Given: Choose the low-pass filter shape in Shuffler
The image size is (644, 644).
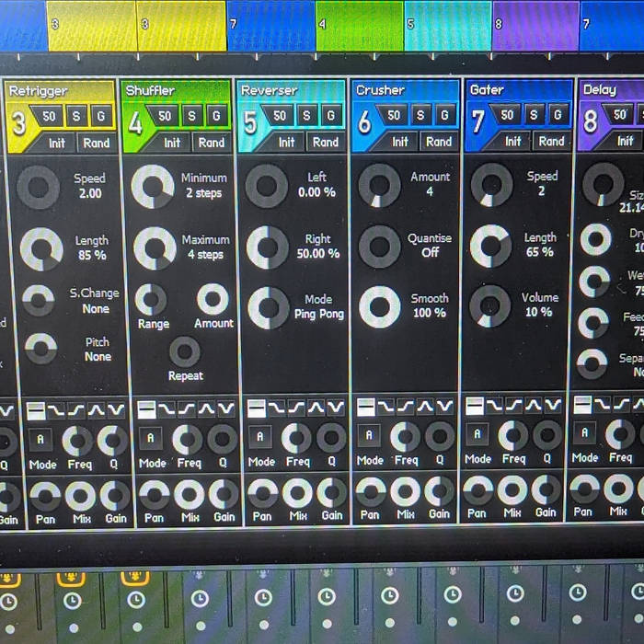Looking at the screenshot, I should click(x=166, y=408).
